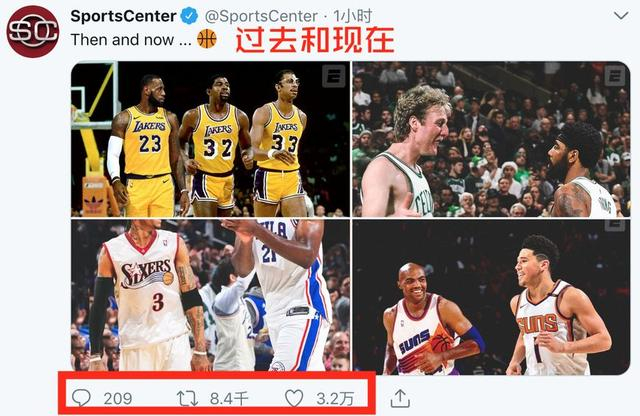
Task: Open the Suns players photo
Action: pyautogui.click(x=491, y=297)
